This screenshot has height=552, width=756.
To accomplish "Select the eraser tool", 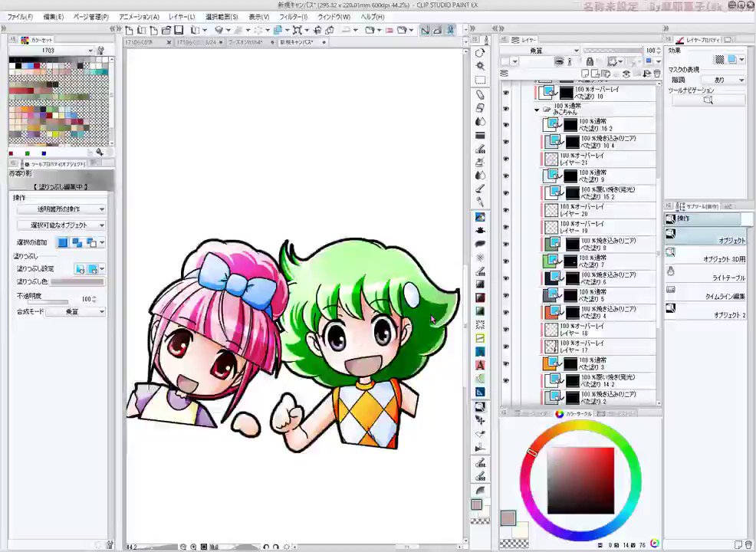I will [480, 108].
